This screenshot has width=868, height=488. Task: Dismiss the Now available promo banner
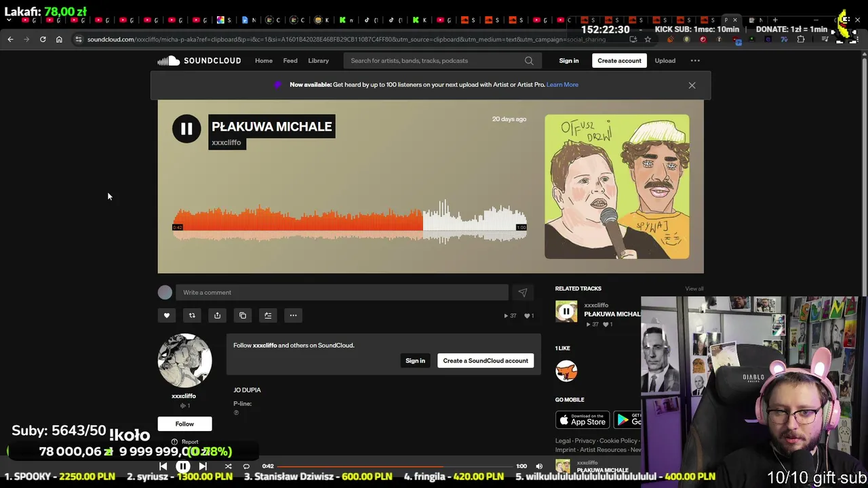click(x=692, y=85)
